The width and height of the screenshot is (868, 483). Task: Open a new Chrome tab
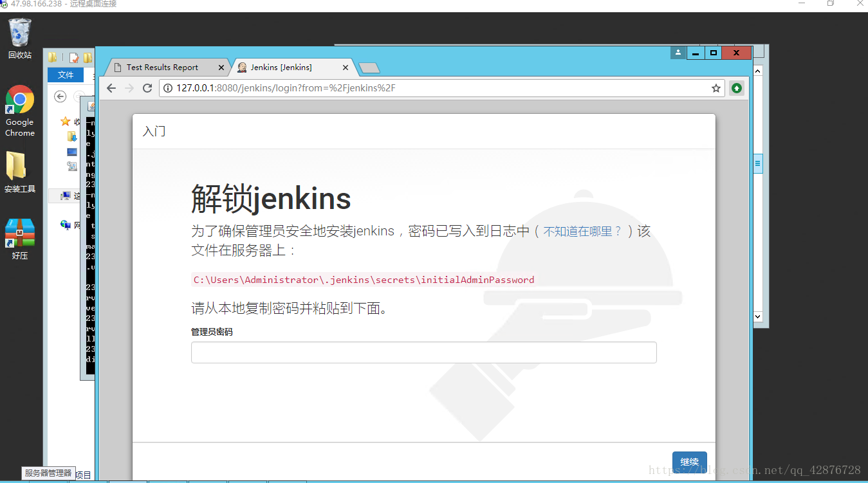pyautogui.click(x=369, y=68)
